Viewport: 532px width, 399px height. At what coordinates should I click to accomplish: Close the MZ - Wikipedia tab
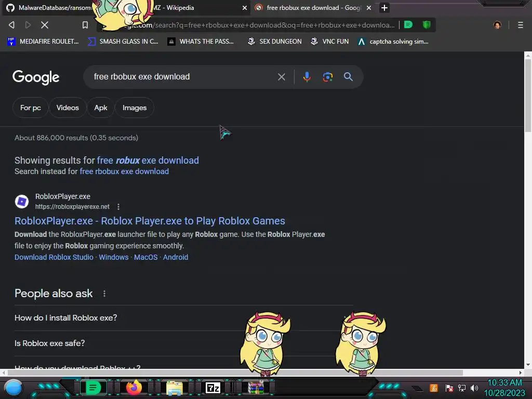tap(244, 8)
